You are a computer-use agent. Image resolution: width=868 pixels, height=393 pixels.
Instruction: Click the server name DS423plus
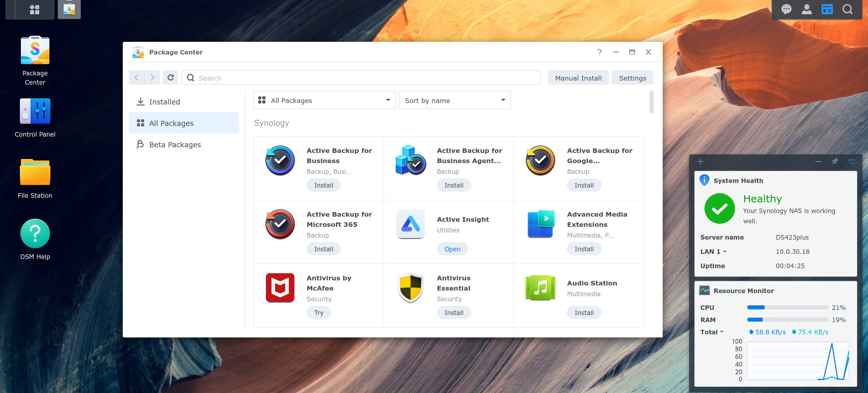tap(792, 237)
